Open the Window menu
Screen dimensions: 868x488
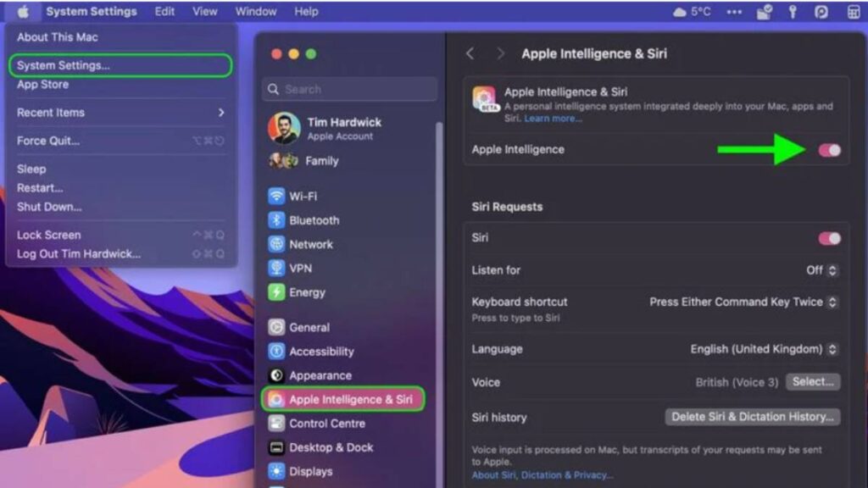pyautogui.click(x=256, y=12)
